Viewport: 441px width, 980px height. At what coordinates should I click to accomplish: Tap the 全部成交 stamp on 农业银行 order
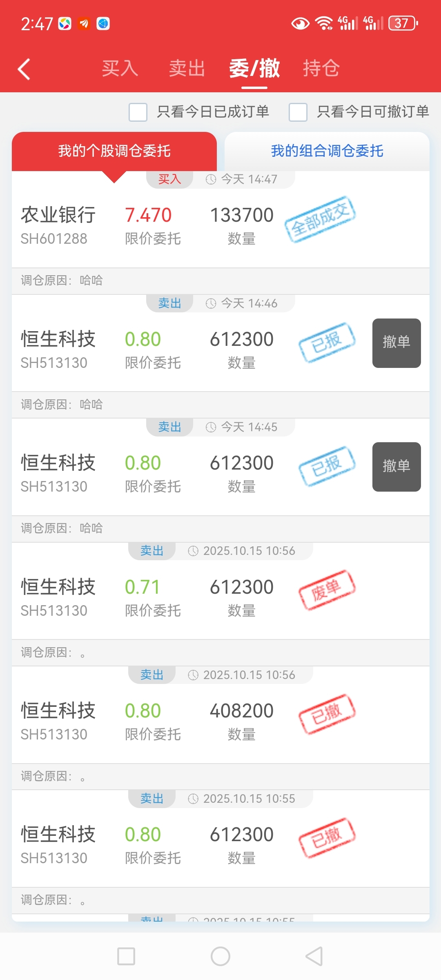coord(320,219)
